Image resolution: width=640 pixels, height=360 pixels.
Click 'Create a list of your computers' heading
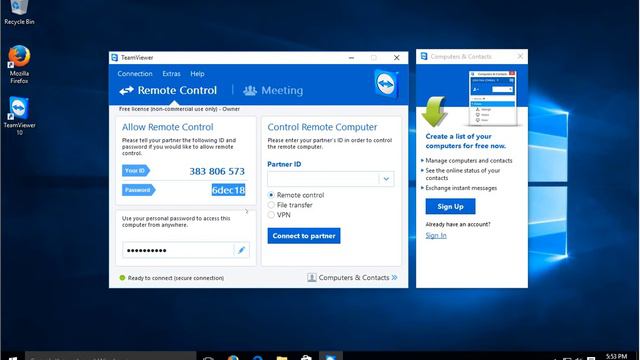click(x=466, y=141)
